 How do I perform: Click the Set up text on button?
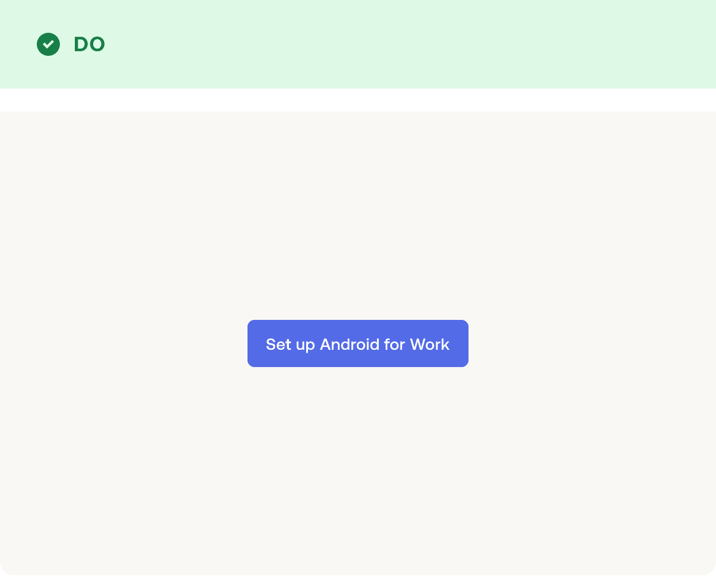[x=290, y=345]
